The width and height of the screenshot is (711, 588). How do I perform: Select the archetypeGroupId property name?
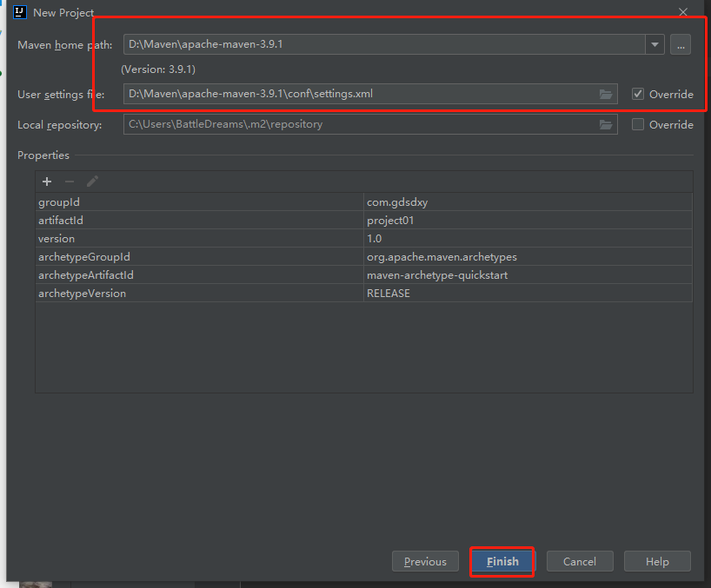click(84, 257)
